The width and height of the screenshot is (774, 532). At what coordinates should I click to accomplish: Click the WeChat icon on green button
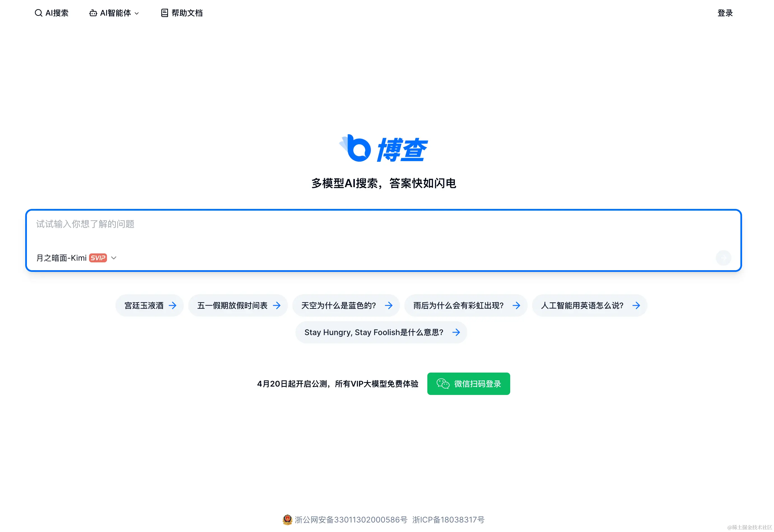(x=443, y=384)
